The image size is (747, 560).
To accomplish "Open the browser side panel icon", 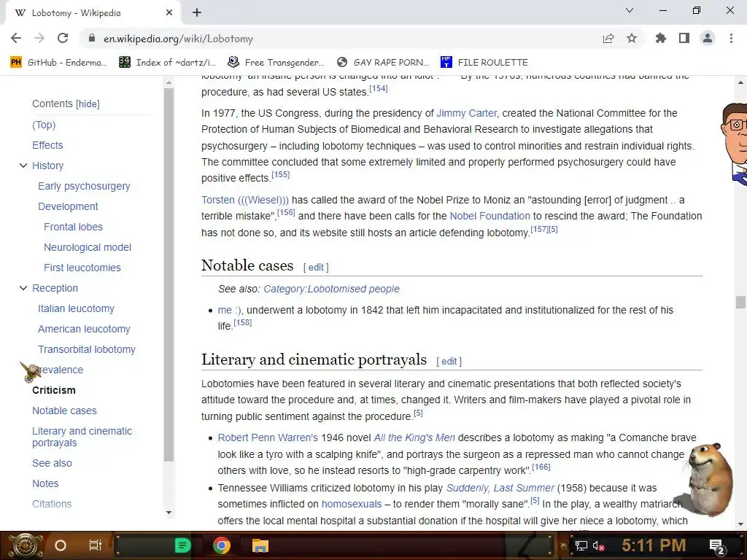I will pos(684,38).
